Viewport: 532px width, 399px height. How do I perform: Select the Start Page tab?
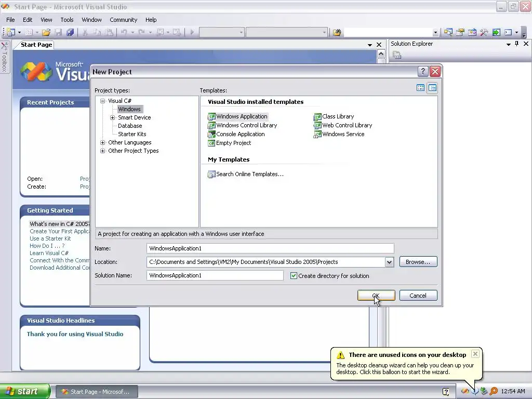point(36,45)
